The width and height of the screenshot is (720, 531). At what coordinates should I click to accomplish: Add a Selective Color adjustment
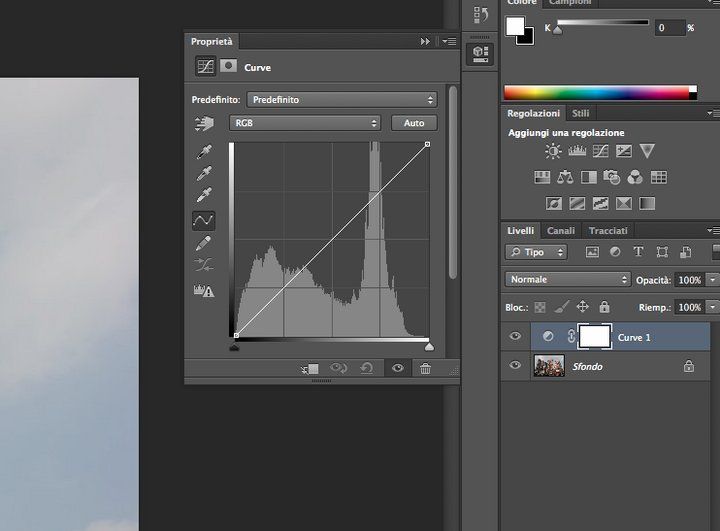point(624,203)
